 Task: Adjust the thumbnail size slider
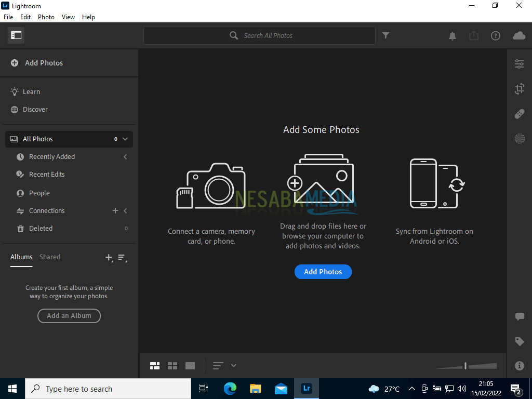click(465, 366)
